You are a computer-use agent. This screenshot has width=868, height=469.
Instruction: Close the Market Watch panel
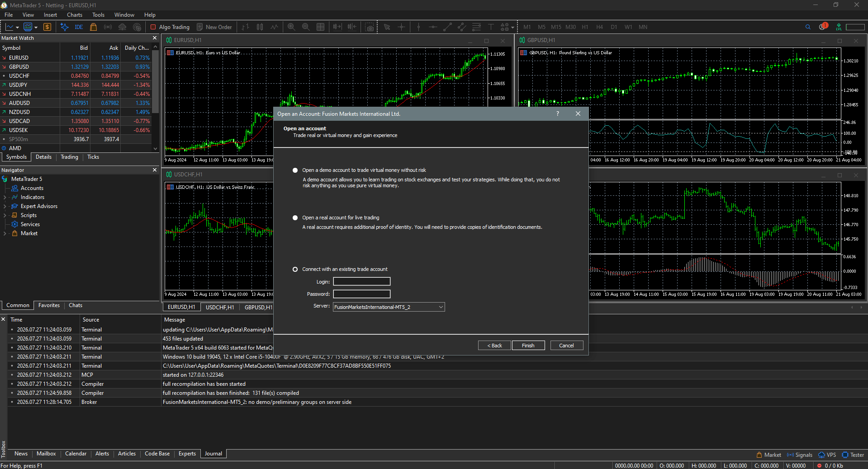click(x=155, y=38)
